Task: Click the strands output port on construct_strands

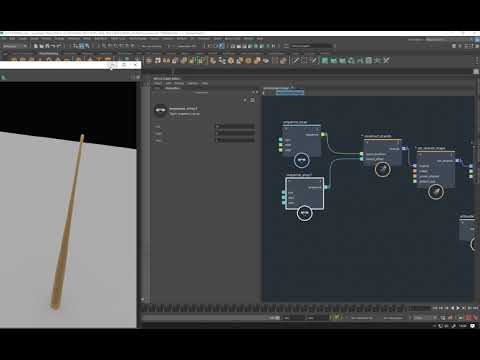Action: point(404,148)
